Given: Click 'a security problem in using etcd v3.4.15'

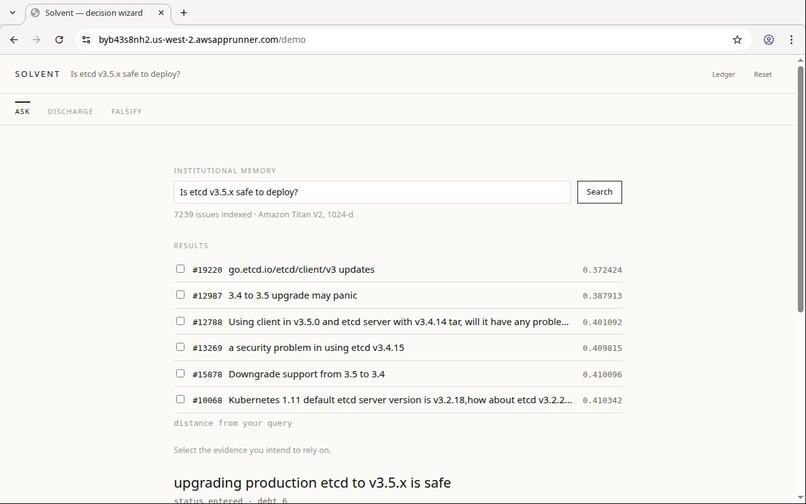Looking at the screenshot, I should 316,348.
